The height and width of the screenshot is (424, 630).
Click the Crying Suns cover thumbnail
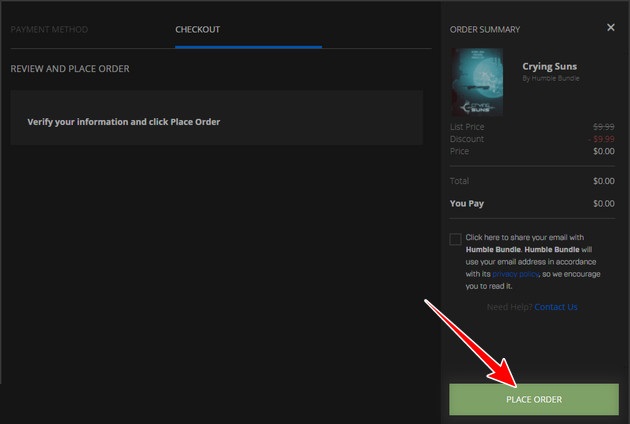pos(477,82)
